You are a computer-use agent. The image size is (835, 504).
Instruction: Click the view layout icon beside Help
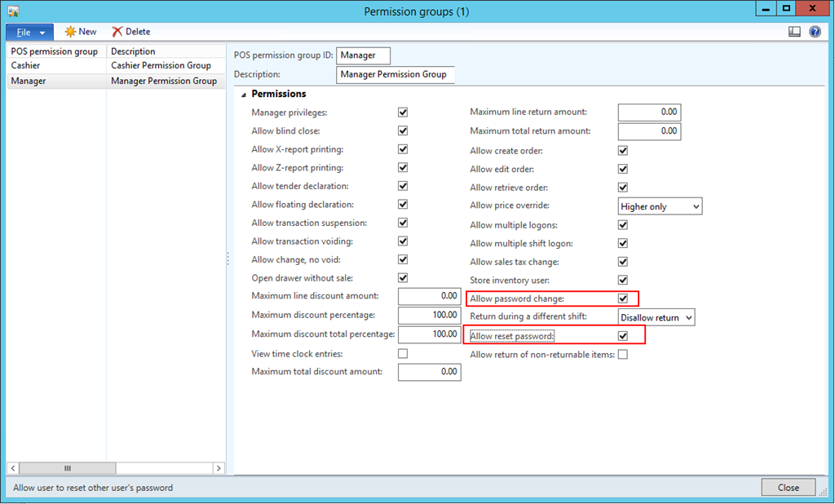coord(794,32)
